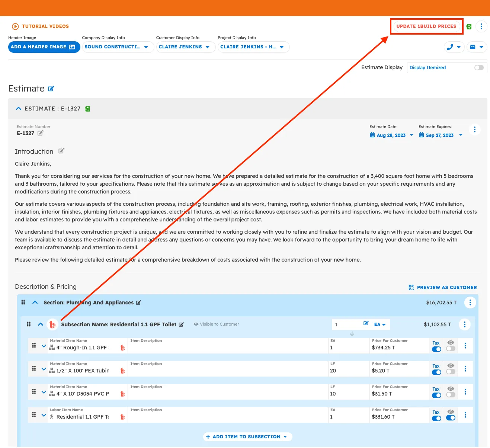
Task: Toggle the Display Itemized switch
Action: [x=479, y=67]
